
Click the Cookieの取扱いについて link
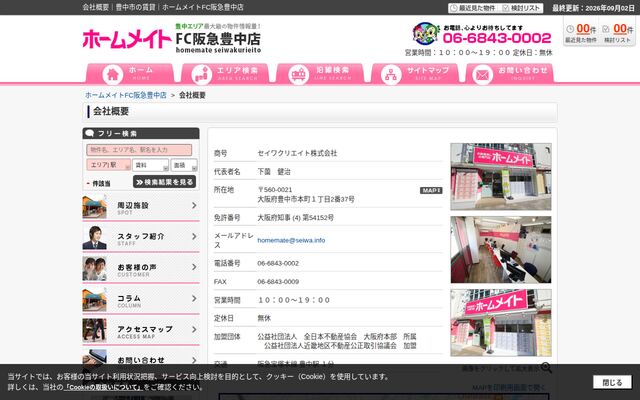coord(103,387)
